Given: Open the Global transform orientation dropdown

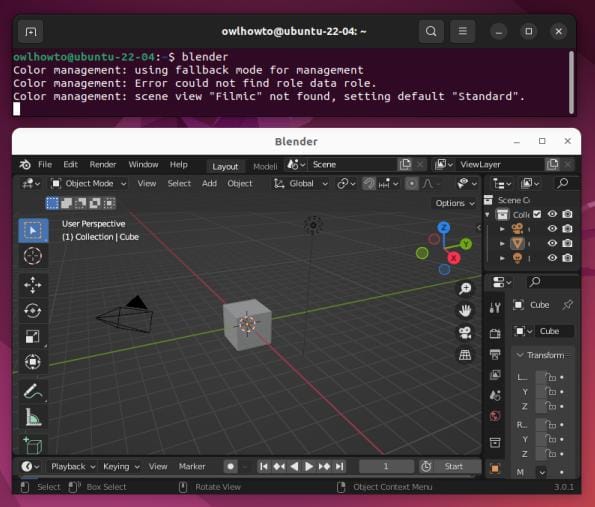Looking at the screenshot, I should tap(301, 184).
